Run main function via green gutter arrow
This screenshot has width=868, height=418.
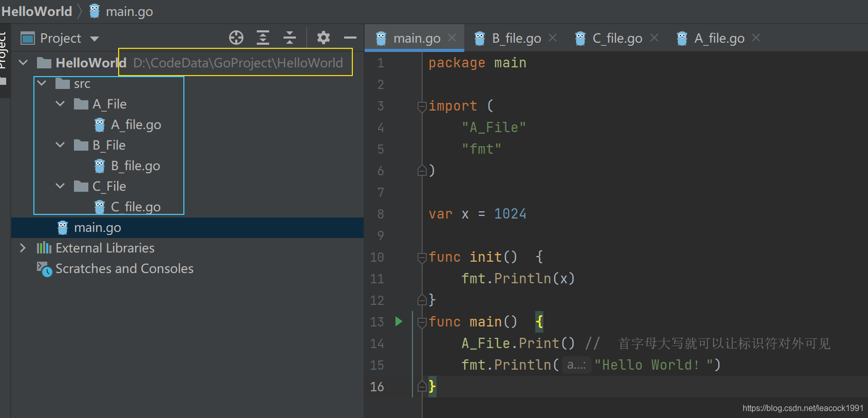tap(399, 322)
